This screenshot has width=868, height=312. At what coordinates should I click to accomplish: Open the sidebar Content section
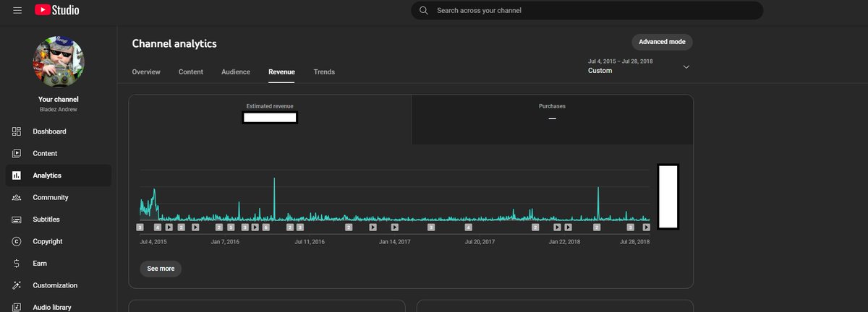tap(59, 153)
